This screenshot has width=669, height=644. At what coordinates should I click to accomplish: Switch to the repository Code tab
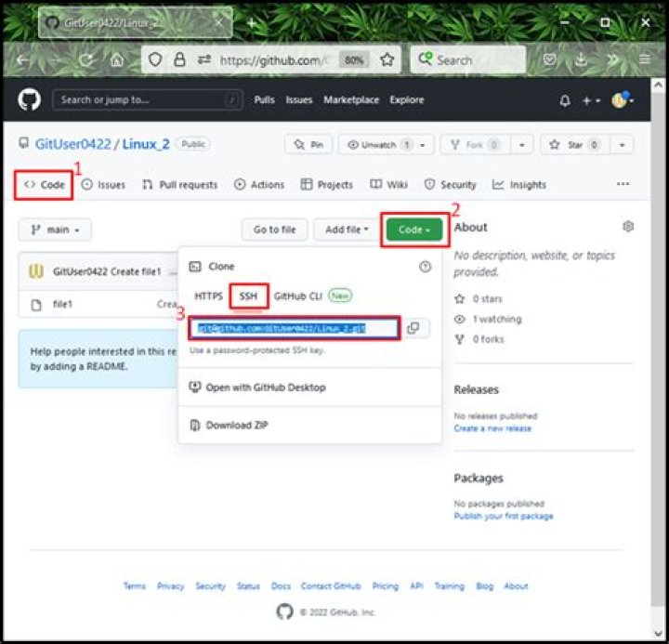44,185
